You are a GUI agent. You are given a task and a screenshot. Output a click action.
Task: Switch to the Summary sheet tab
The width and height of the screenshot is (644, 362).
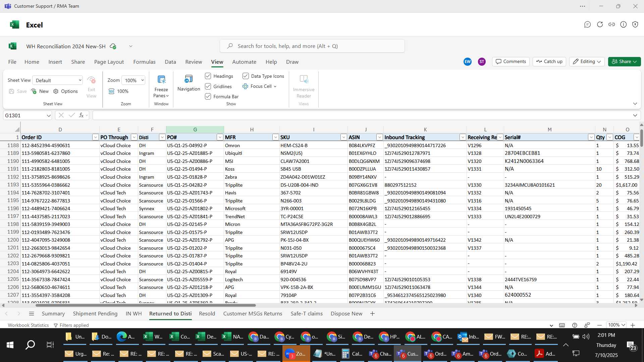pyautogui.click(x=53, y=314)
